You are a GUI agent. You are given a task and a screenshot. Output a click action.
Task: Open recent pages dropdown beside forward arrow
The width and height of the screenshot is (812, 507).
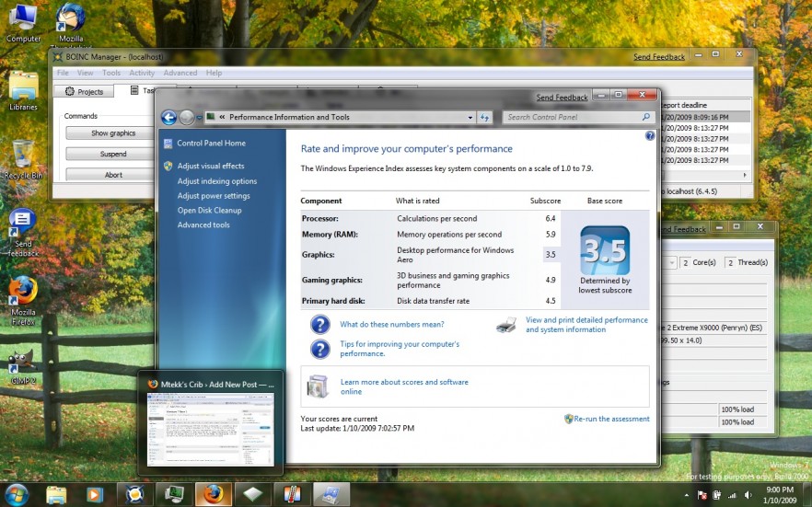pos(199,118)
